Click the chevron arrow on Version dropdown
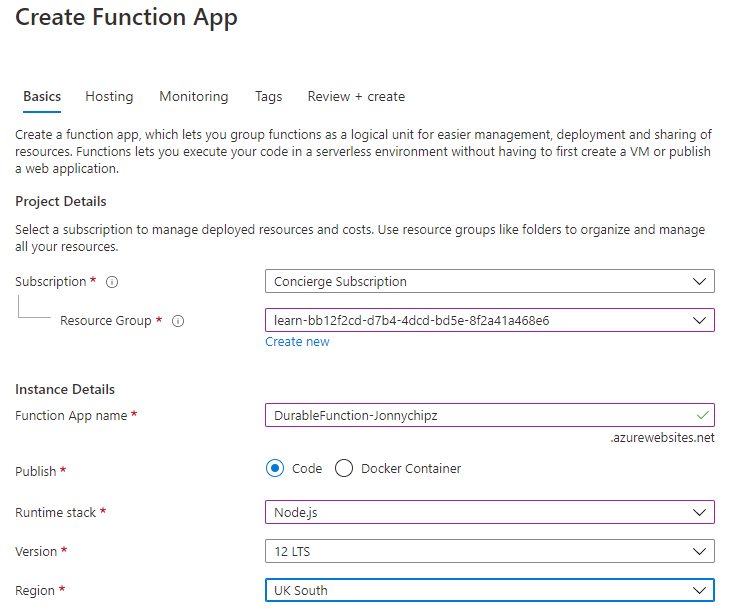 point(701,551)
